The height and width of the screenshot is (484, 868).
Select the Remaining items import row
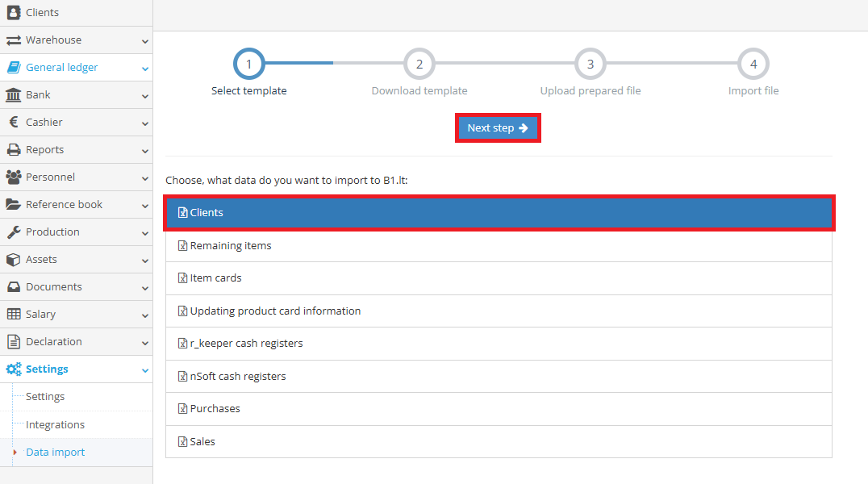(500, 245)
